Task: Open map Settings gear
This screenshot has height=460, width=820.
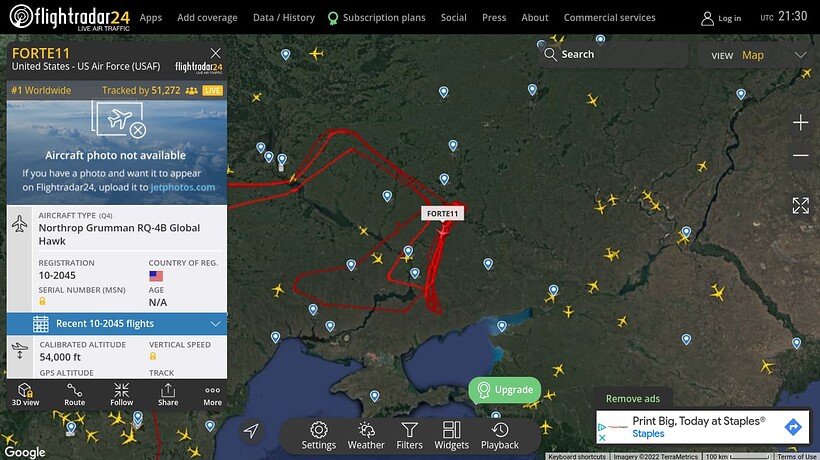Action: pos(318,436)
